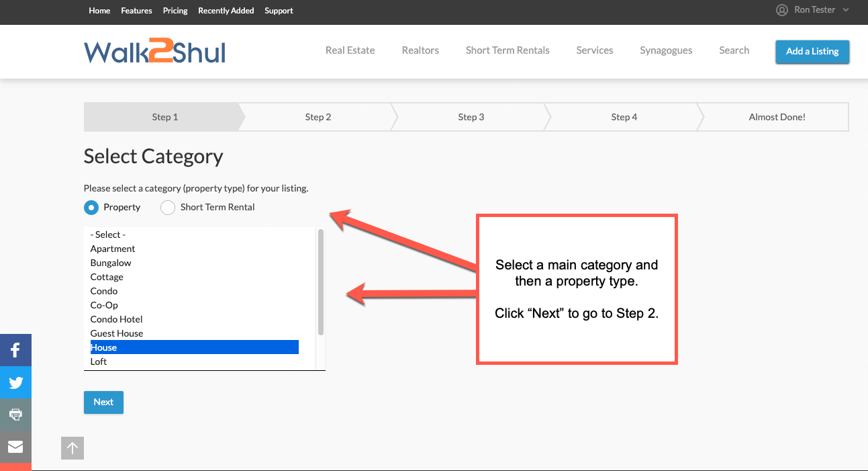Open the Synagogues nav link
The height and width of the screenshot is (471, 868).
[x=666, y=50]
